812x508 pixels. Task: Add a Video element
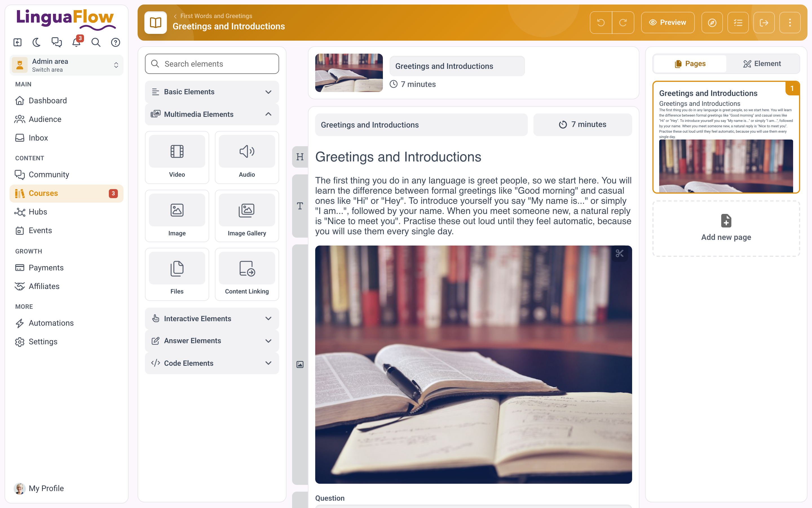coord(177,157)
